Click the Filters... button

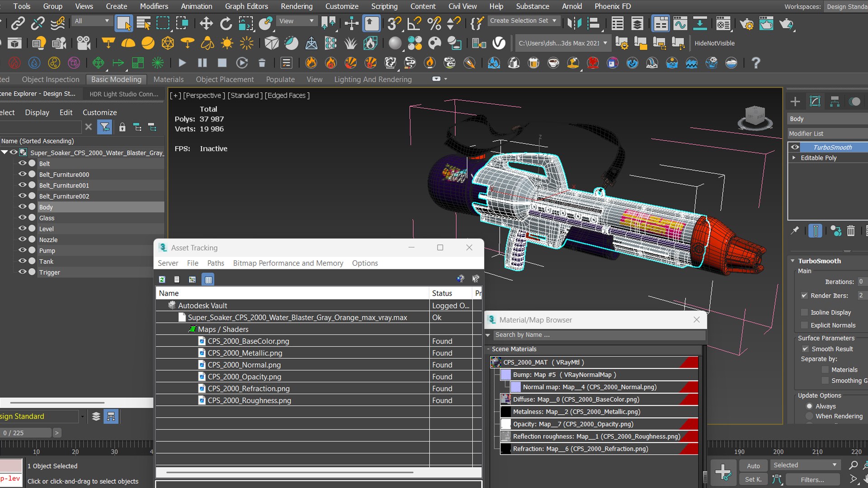point(812,479)
